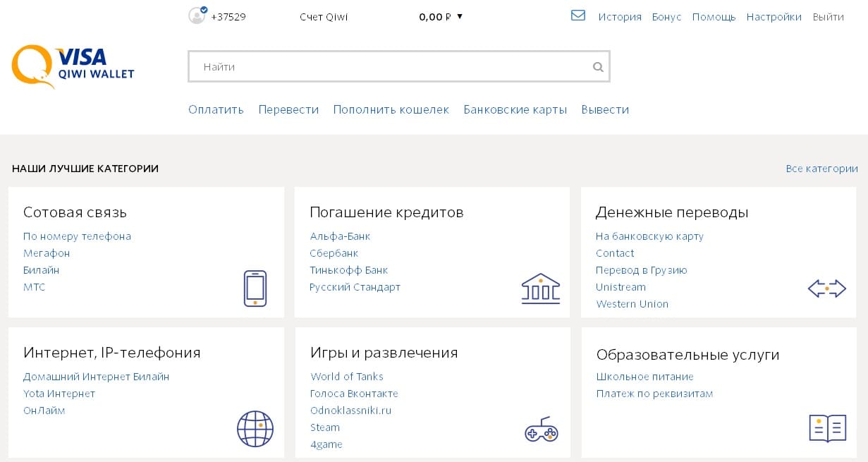Click the gamepad icon in Игры и развлечения
Image resolution: width=868 pixels, height=462 pixels.
[542, 430]
